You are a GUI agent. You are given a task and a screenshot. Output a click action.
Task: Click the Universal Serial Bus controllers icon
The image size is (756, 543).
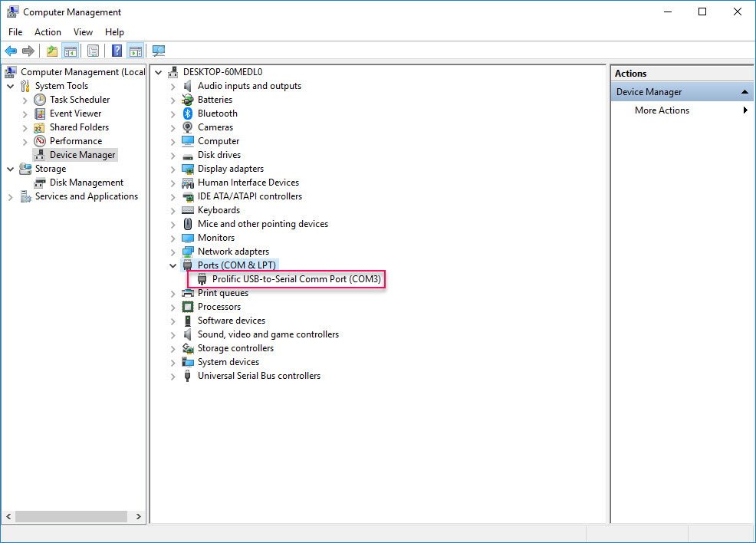click(x=188, y=376)
